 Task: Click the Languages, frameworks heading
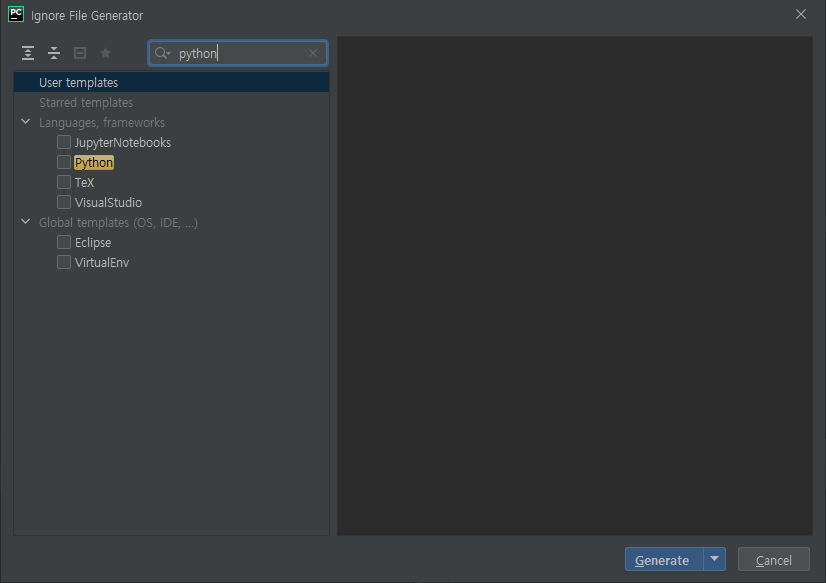[102, 123]
